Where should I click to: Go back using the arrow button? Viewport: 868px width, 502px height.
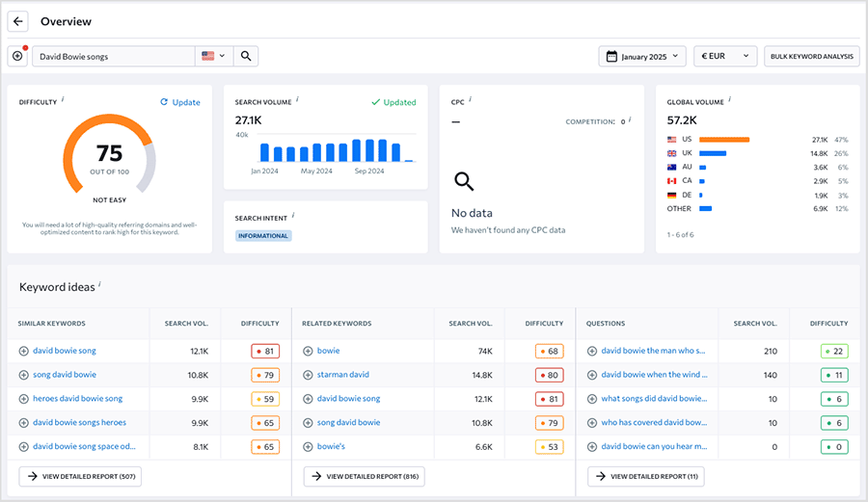pyautogui.click(x=17, y=21)
